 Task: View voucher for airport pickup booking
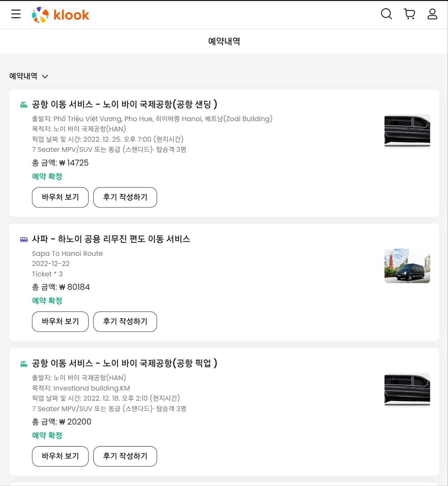pos(60,456)
